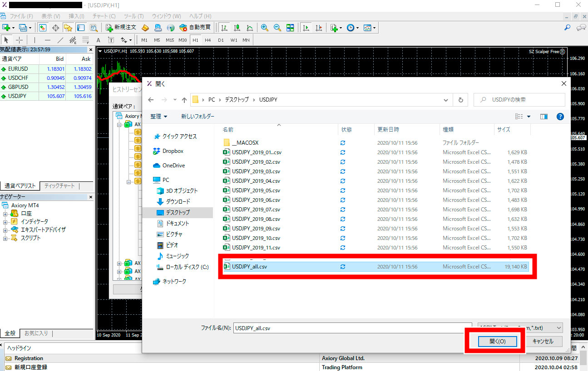Select the Fibonacci retracement tool
Screen dimensions: 588x371
[85, 40]
